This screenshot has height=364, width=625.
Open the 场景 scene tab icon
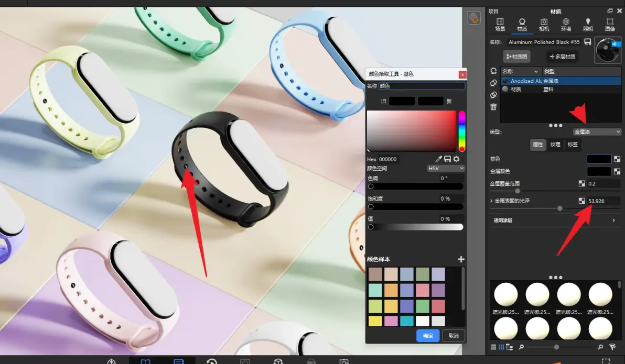click(500, 25)
